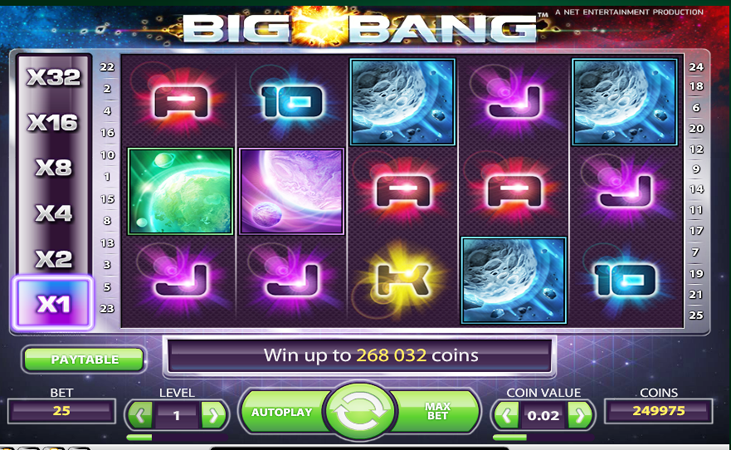Select the X1 multiplier indicator
The height and width of the screenshot is (450, 731).
tap(53, 304)
